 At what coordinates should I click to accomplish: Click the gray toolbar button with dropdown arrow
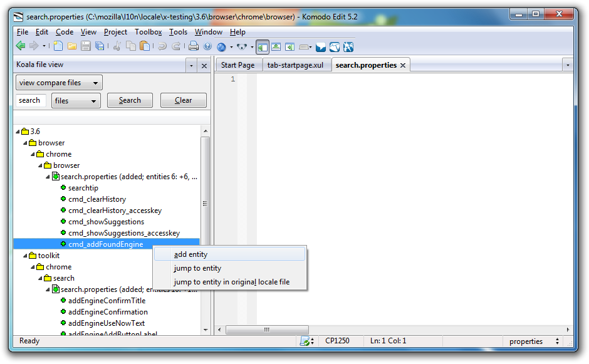[x=305, y=47]
